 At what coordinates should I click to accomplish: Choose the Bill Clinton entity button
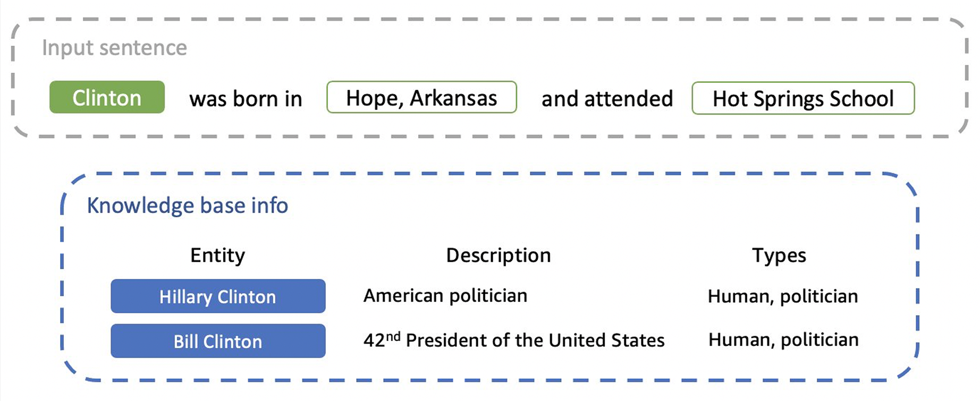[218, 341]
